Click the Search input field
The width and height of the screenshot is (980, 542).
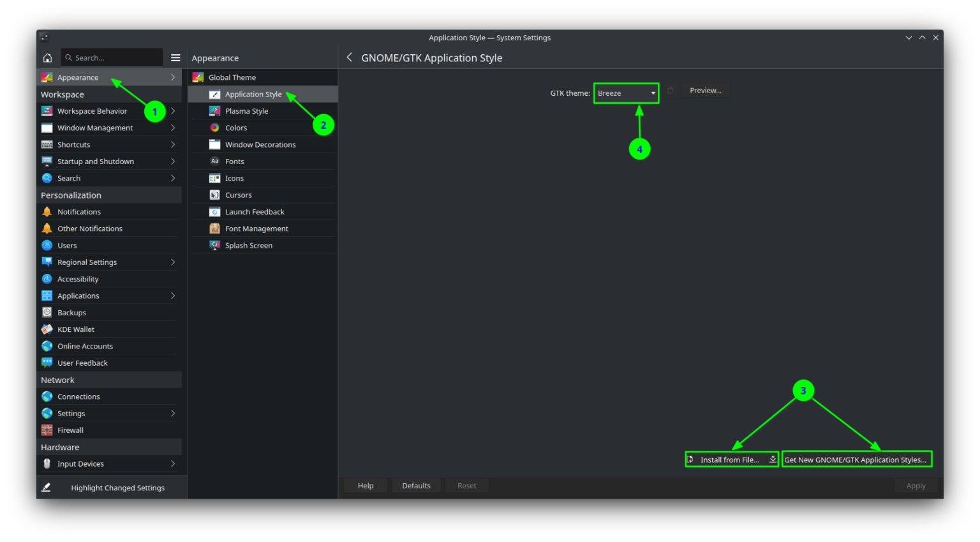(112, 57)
